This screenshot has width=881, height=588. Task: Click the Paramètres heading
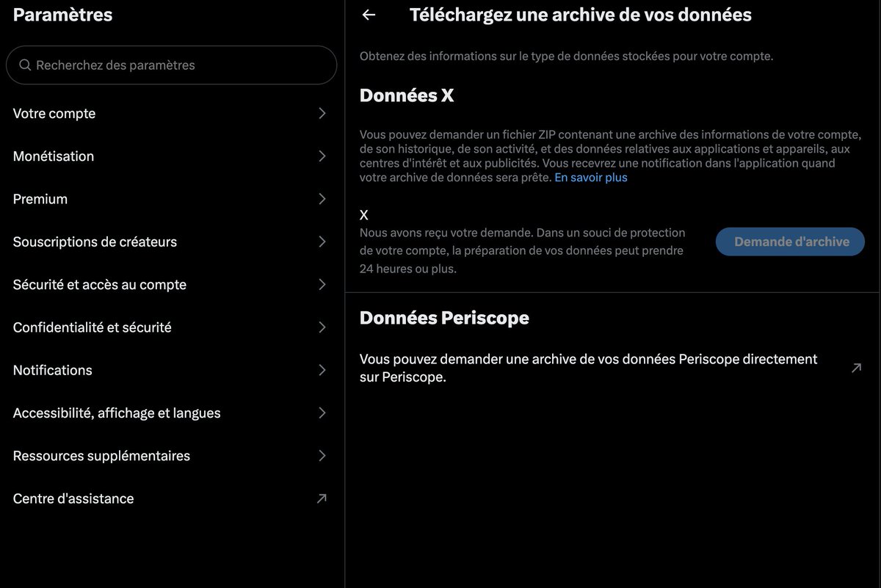[x=62, y=14]
